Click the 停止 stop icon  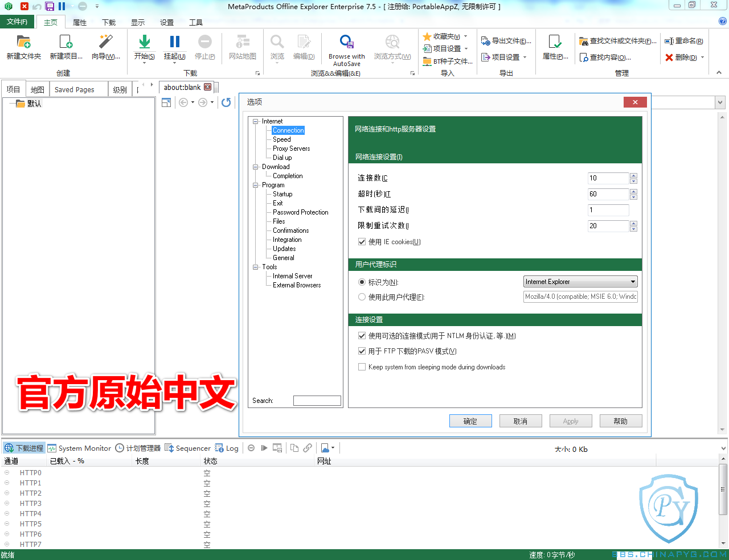[205, 42]
